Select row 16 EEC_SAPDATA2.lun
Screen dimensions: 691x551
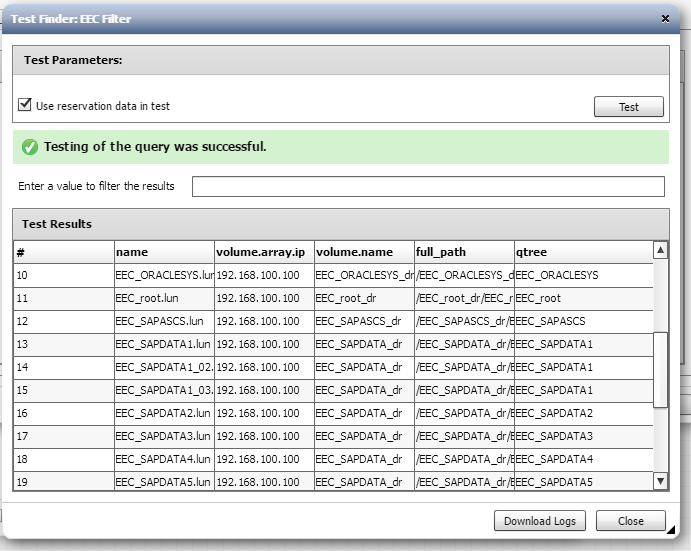click(333, 413)
